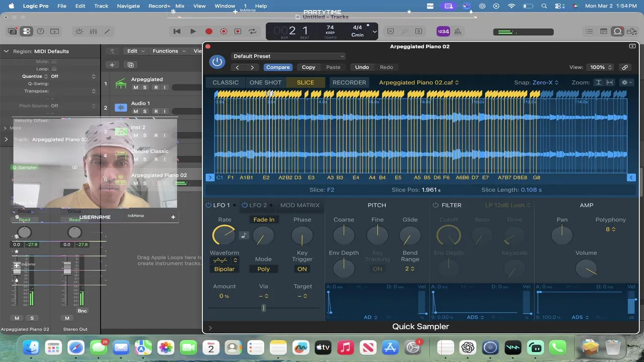Viewport: 644px width, 362px height.
Task: Open the Editors pencil icon
Action: [107, 31]
